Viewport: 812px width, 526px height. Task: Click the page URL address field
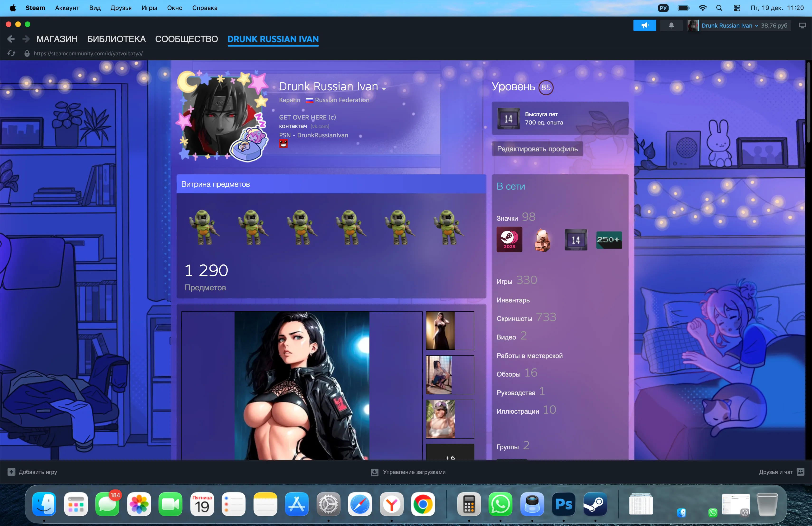pos(88,54)
